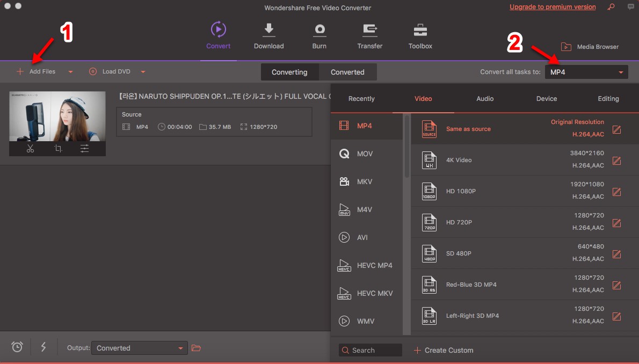Screen dimensions: 639x364
Task: Edit the 4K Video preset settings
Action: tap(616, 161)
